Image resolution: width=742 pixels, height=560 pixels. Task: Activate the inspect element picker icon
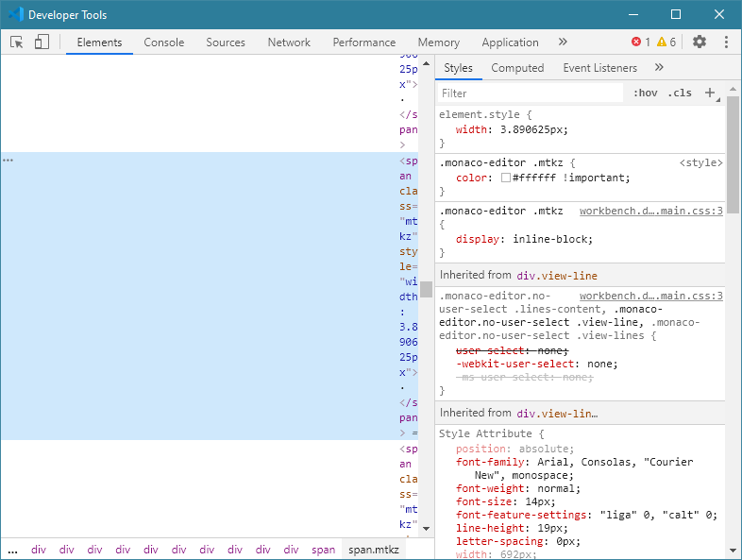coord(17,42)
